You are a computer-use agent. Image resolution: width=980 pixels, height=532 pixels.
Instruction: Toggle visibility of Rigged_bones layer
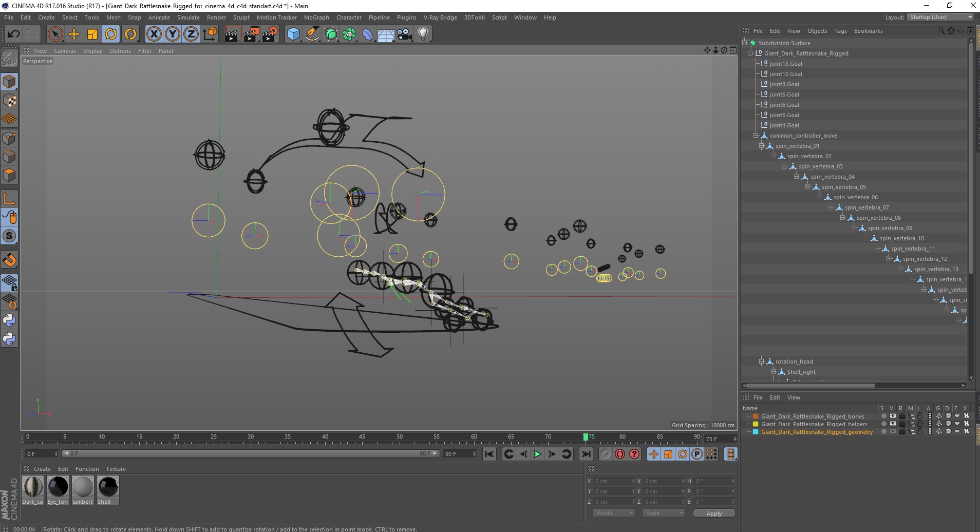(893, 416)
